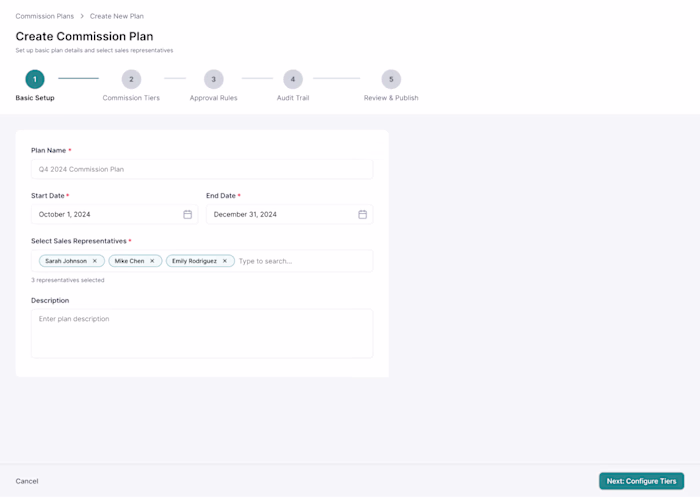This screenshot has height=498, width=700.
Task: Click the End Date field showing December 31, 2024
Action: (x=289, y=215)
